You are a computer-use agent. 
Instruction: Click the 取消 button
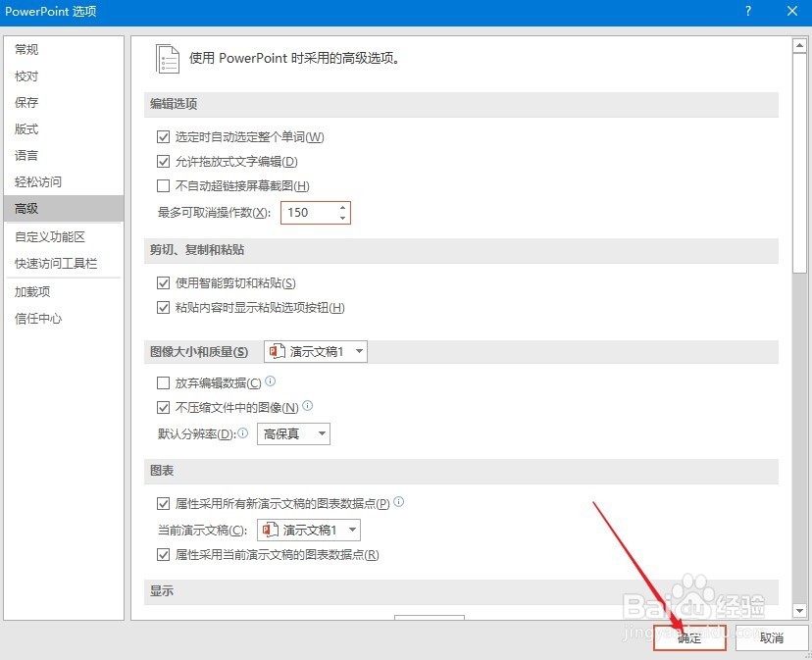pos(772,637)
